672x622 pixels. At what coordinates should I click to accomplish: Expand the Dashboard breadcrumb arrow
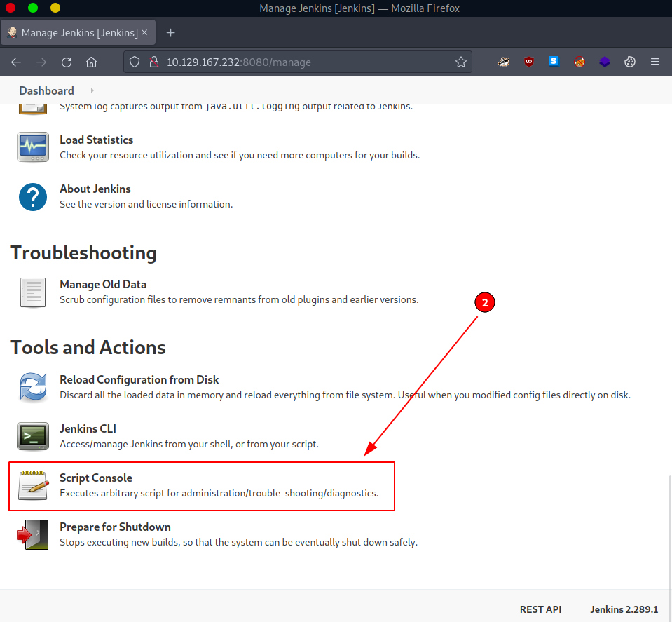click(92, 91)
